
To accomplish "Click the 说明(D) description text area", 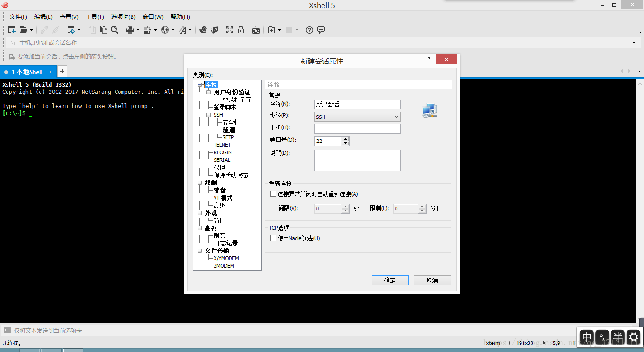I will 357,160.
